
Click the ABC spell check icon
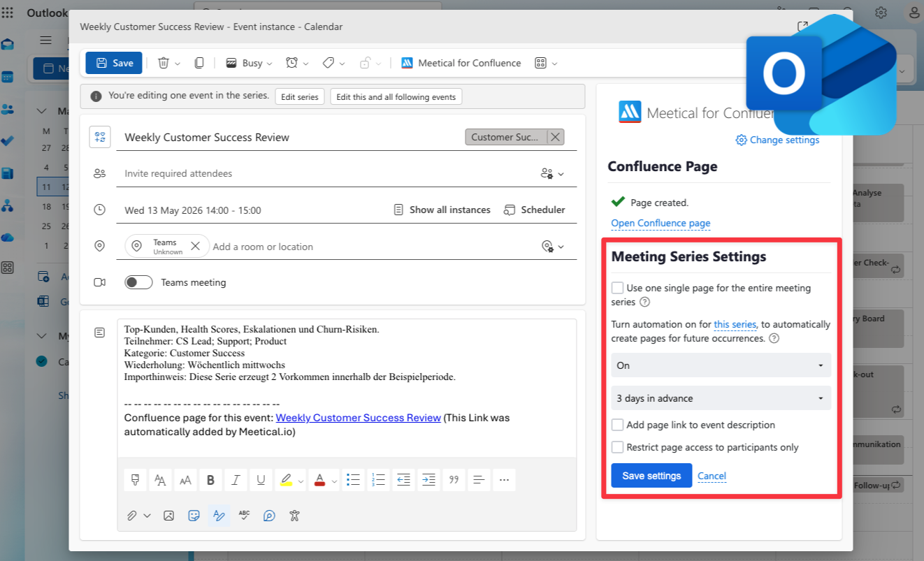(x=244, y=516)
